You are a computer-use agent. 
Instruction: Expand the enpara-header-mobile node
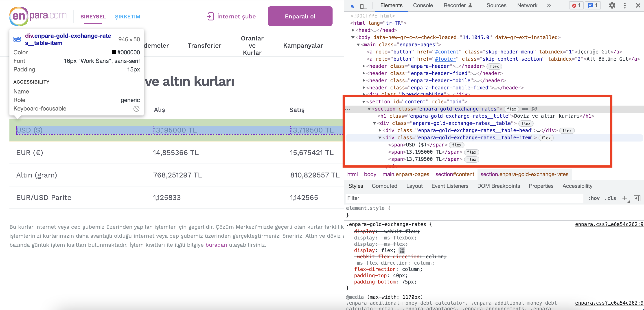[364, 81]
